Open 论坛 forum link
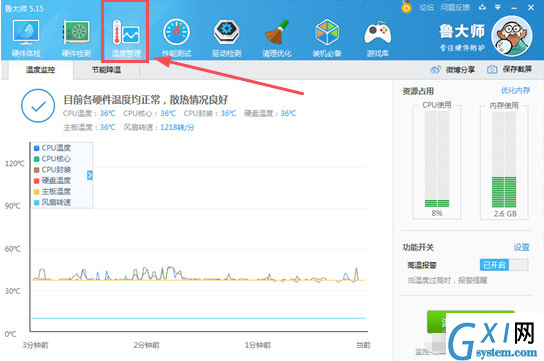This screenshot has height=361, width=544. click(426, 7)
